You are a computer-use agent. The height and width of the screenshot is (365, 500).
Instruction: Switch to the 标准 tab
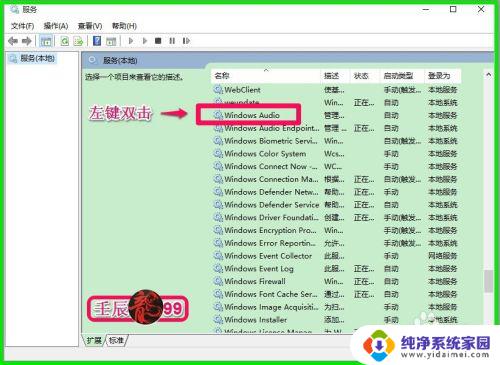pos(116,340)
